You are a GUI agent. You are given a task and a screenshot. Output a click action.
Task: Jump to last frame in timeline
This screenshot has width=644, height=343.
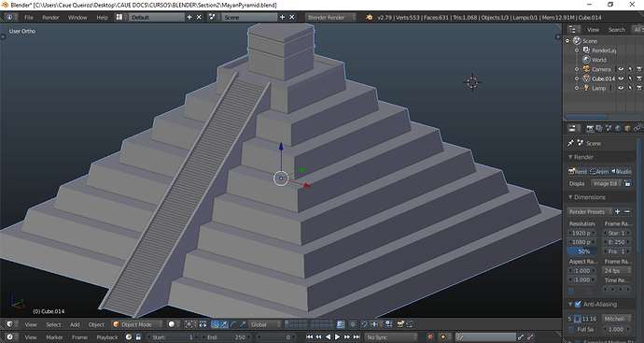(357, 336)
